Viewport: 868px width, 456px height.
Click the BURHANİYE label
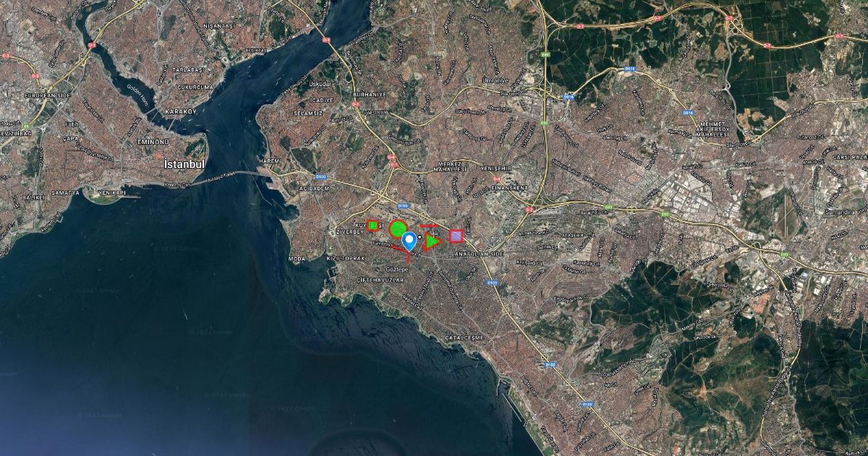[370, 95]
